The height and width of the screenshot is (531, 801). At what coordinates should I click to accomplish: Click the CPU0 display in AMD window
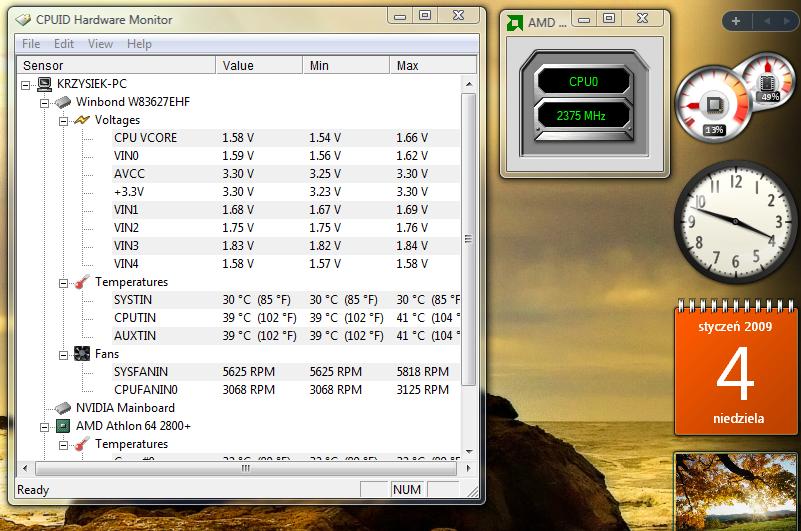(x=583, y=82)
